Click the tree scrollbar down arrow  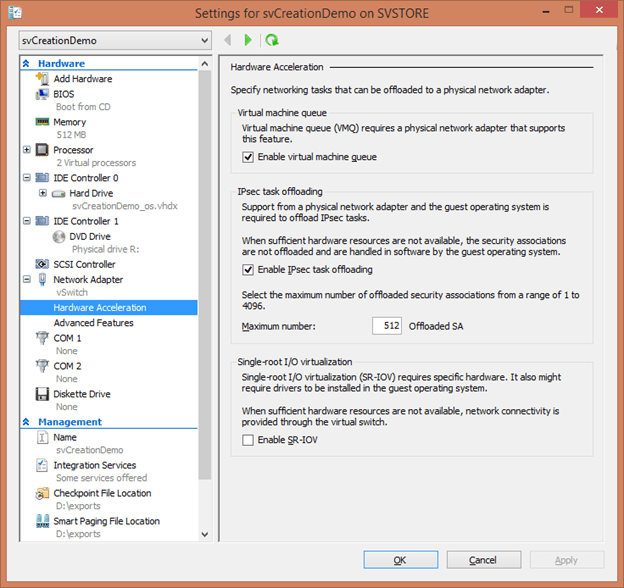[x=205, y=534]
